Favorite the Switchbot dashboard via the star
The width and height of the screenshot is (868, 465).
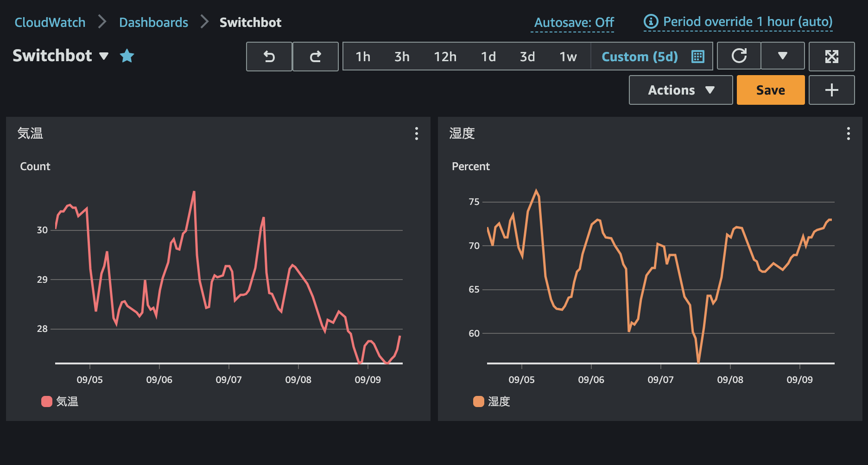(x=127, y=56)
